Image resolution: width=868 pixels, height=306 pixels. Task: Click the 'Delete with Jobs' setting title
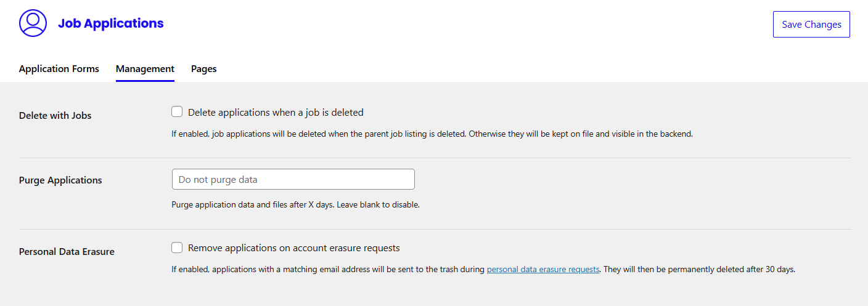pos(55,116)
